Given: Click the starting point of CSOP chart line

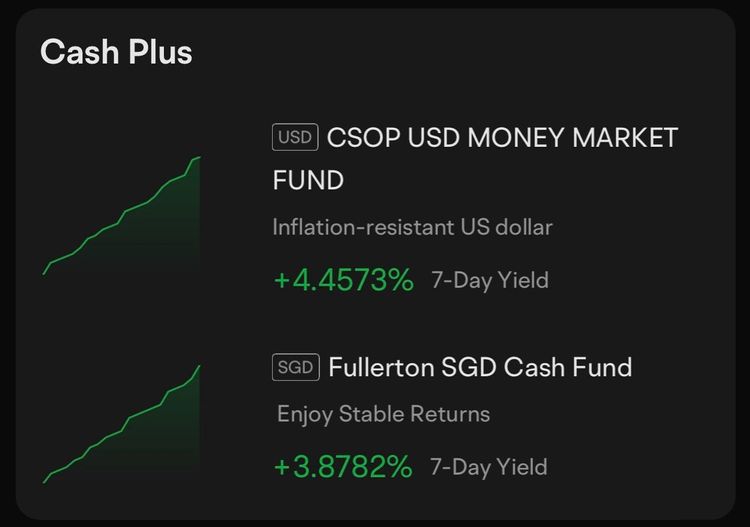Looking at the screenshot, I should pos(44,272).
